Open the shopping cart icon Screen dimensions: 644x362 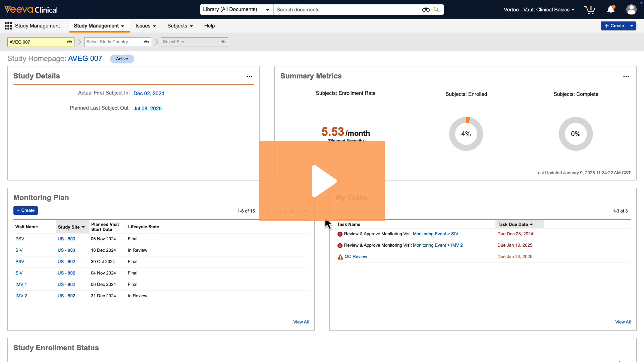(x=589, y=10)
